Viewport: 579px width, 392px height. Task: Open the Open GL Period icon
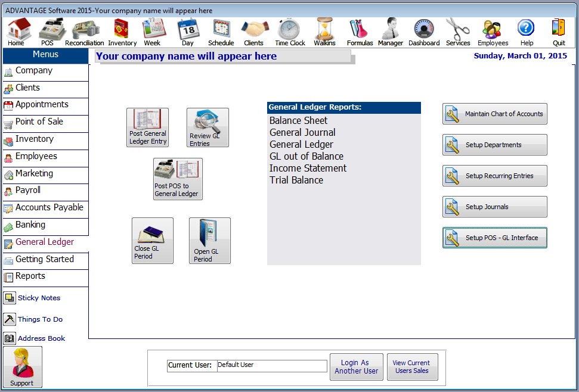click(x=210, y=241)
